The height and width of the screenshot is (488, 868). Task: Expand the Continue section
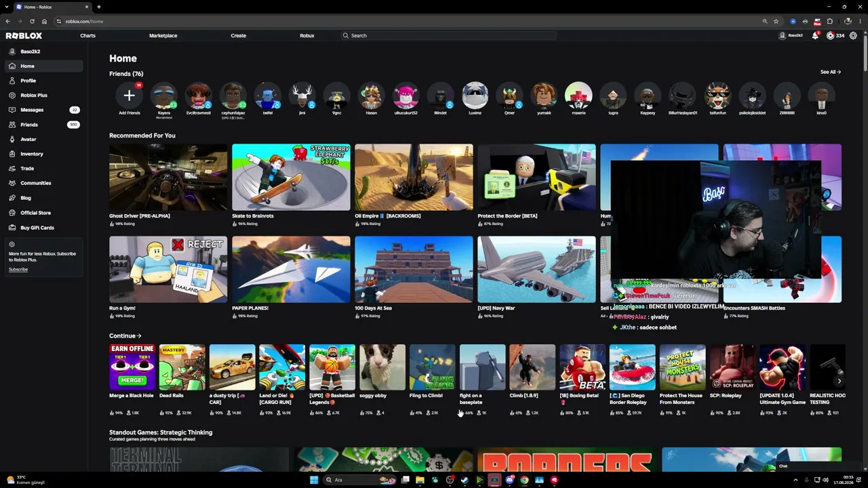125,335
